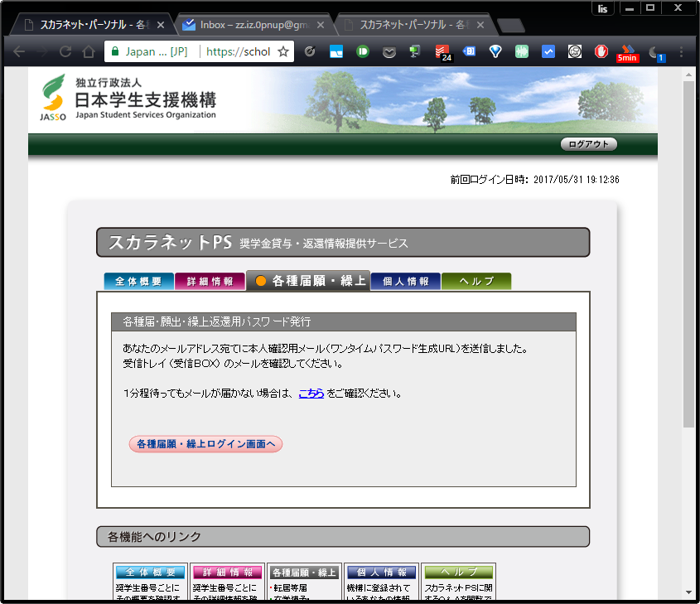Open the networked computer extension icon
Image resolution: width=700 pixels, height=604 pixels.
(x=415, y=52)
